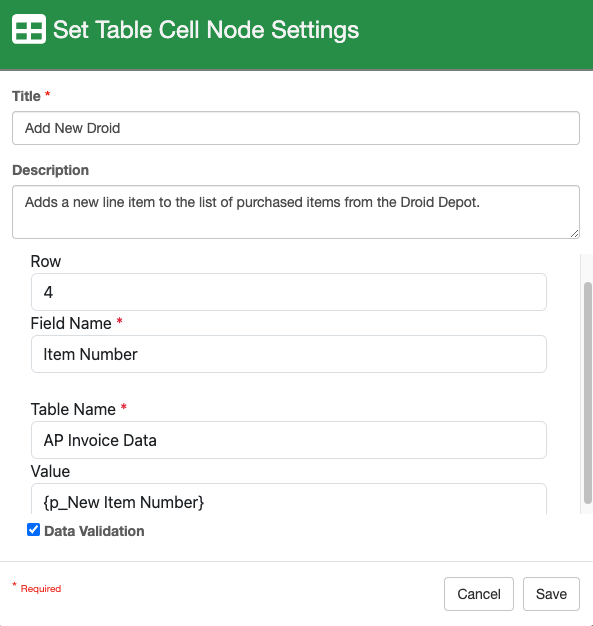
Task: Click the Field Name input with Item Number
Action: (x=289, y=354)
